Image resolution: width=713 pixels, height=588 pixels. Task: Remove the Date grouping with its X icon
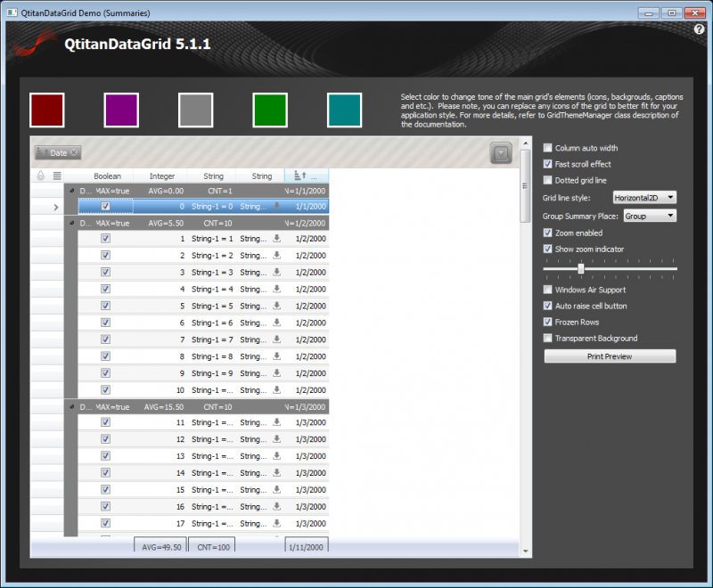(x=74, y=153)
